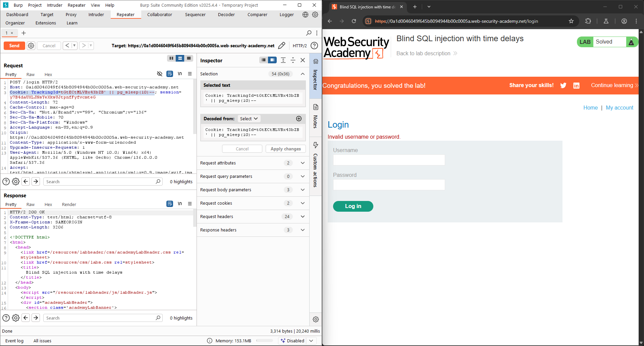The image size is (644, 346).
Task: Open the Proxy tab
Action: [71, 14]
